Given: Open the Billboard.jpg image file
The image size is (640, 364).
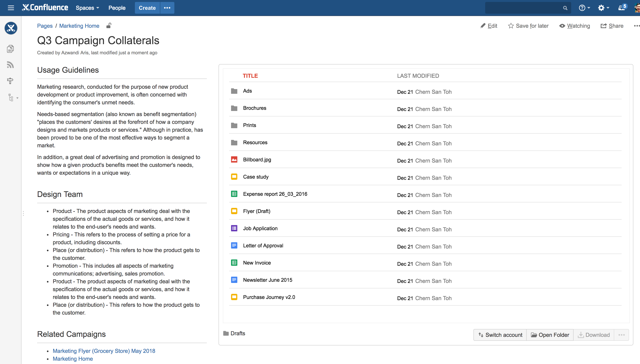Looking at the screenshot, I should pyautogui.click(x=257, y=159).
